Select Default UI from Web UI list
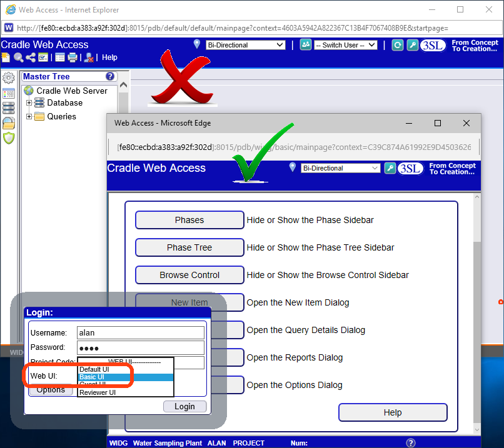Screen dimensions: 504x448 125,369
